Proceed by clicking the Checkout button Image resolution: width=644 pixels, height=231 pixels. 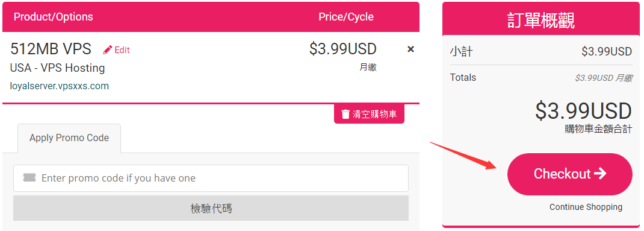(569, 174)
